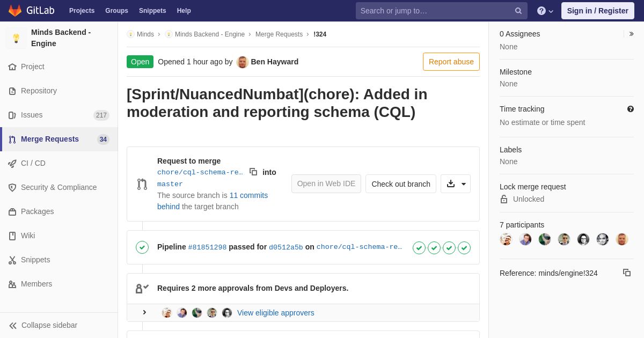The height and width of the screenshot is (338, 644).
Task: Click the first pipeline stage check icon
Action: (x=419, y=248)
